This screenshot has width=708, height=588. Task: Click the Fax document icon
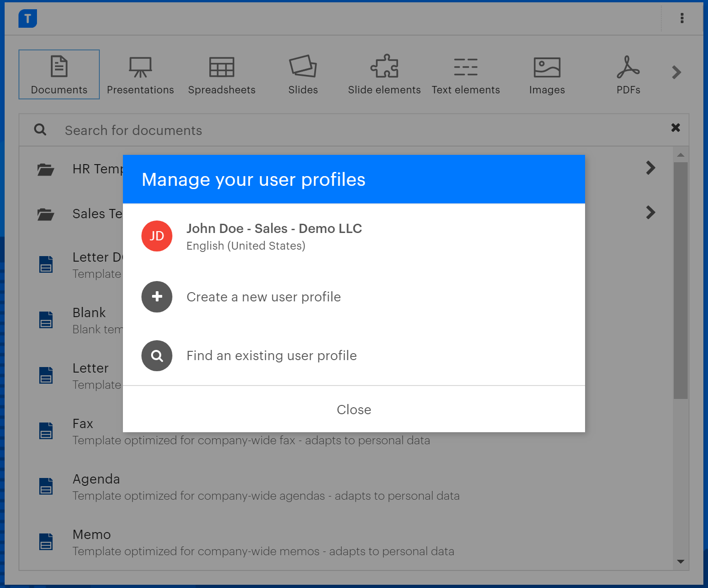coord(46,431)
